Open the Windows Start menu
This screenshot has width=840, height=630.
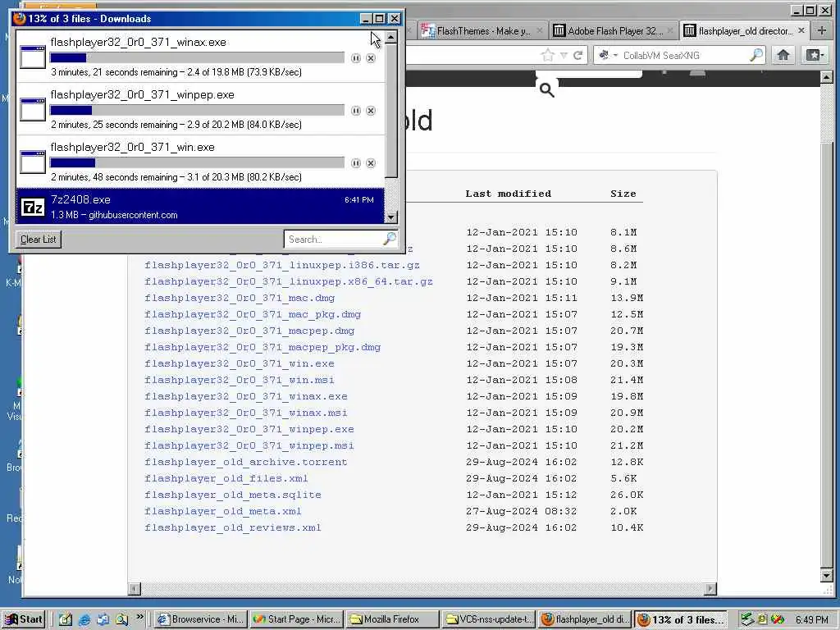[x=24, y=619]
